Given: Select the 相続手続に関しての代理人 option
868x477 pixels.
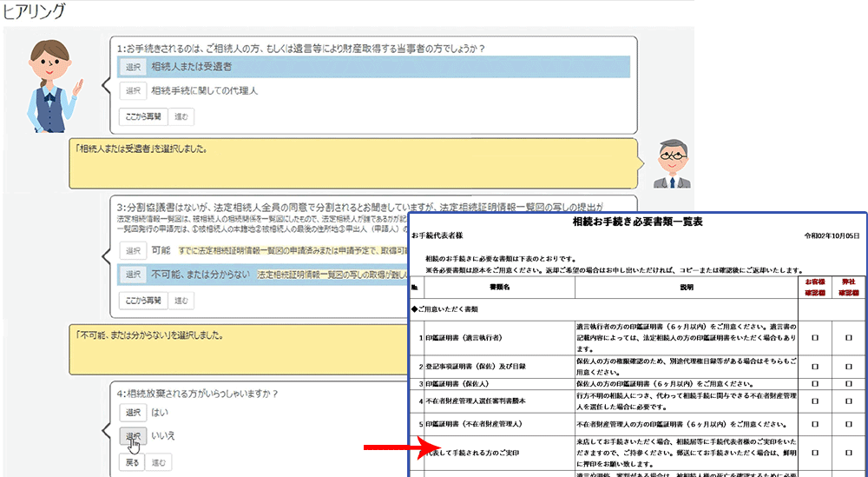Looking at the screenshot, I should (x=132, y=90).
